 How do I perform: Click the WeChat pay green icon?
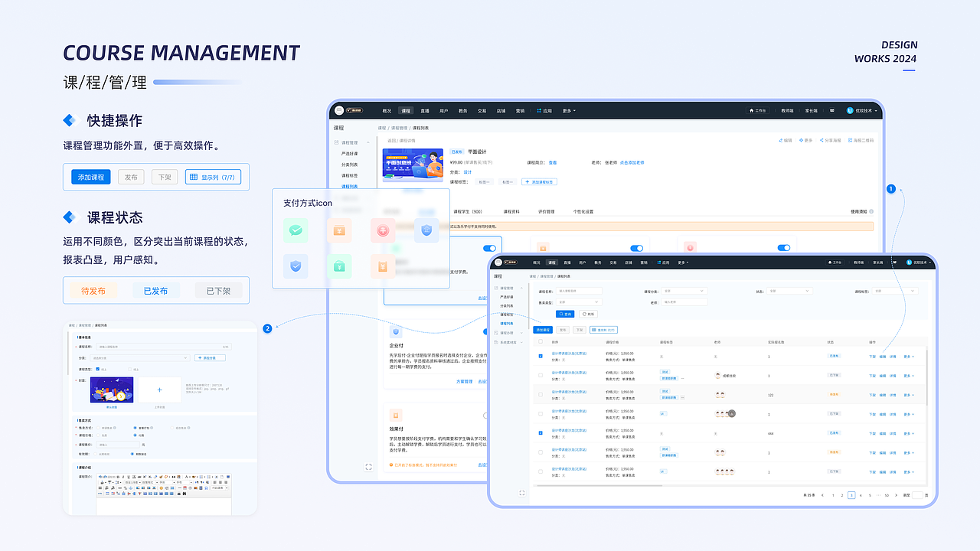(x=296, y=230)
